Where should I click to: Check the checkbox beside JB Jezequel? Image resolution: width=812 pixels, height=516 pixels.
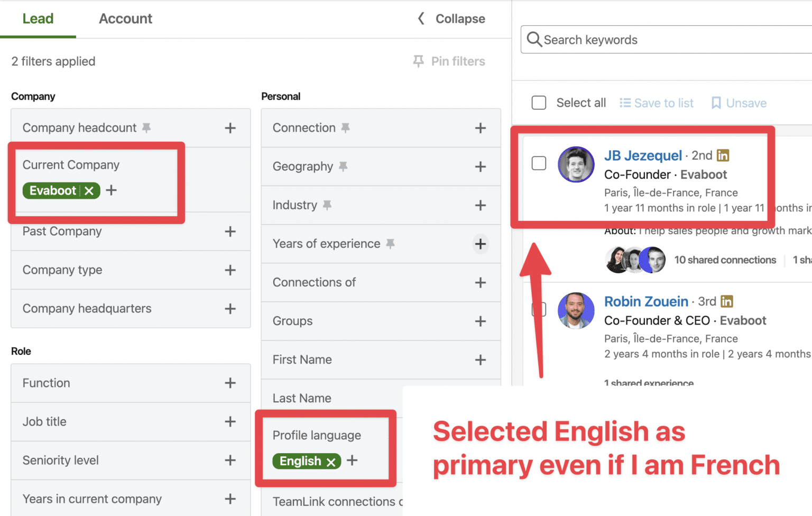539,163
